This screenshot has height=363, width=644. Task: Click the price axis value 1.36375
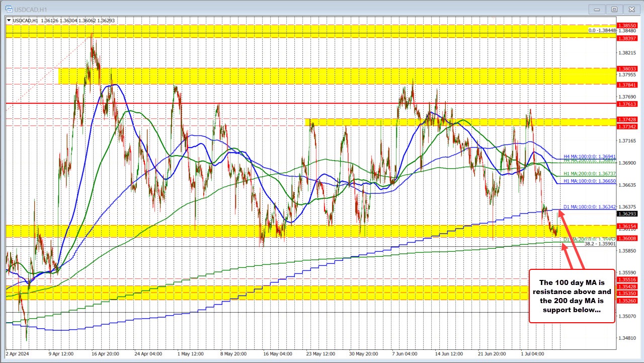(627, 206)
